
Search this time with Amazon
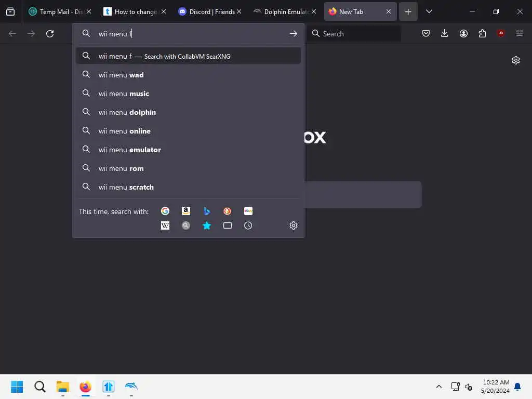[186, 211]
